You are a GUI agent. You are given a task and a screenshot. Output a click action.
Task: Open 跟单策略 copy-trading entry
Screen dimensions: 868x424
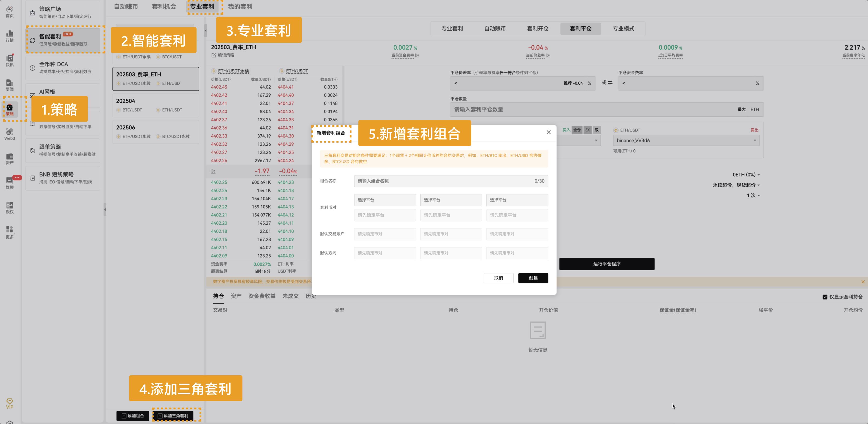pyautogui.click(x=63, y=150)
